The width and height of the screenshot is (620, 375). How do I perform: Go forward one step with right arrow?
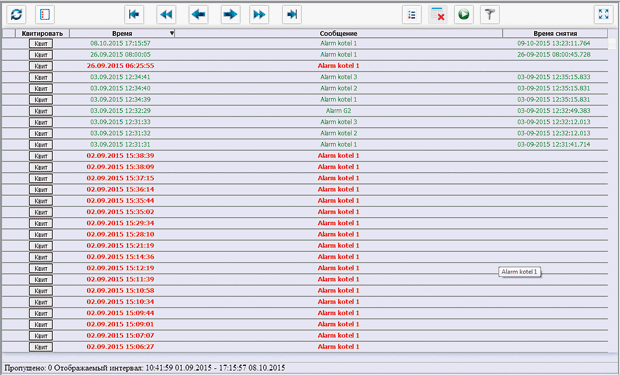click(231, 15)
